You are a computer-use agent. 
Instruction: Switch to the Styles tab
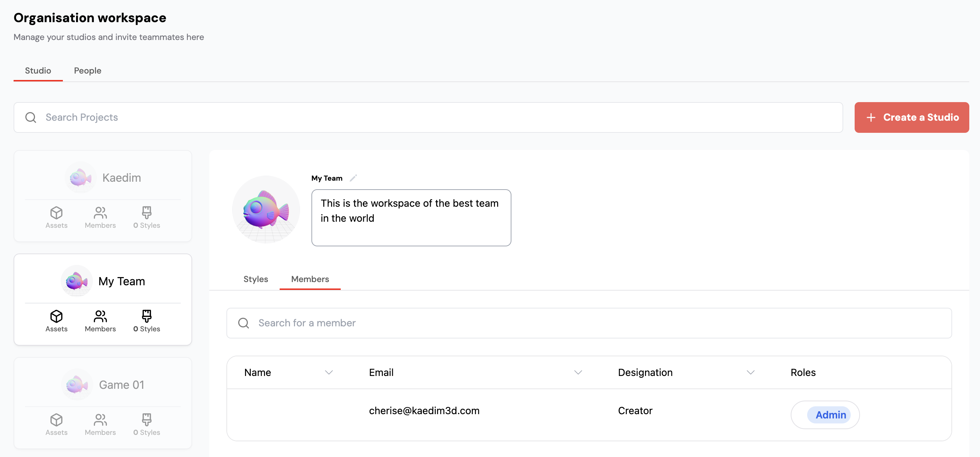(256, 279)
